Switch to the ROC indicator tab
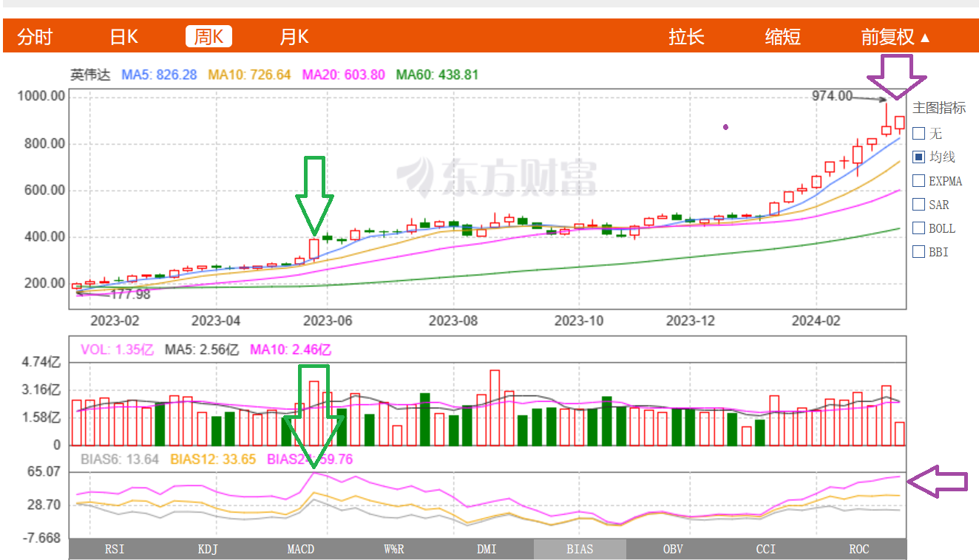This screenshot has width=979, height=560. point(859,550)
